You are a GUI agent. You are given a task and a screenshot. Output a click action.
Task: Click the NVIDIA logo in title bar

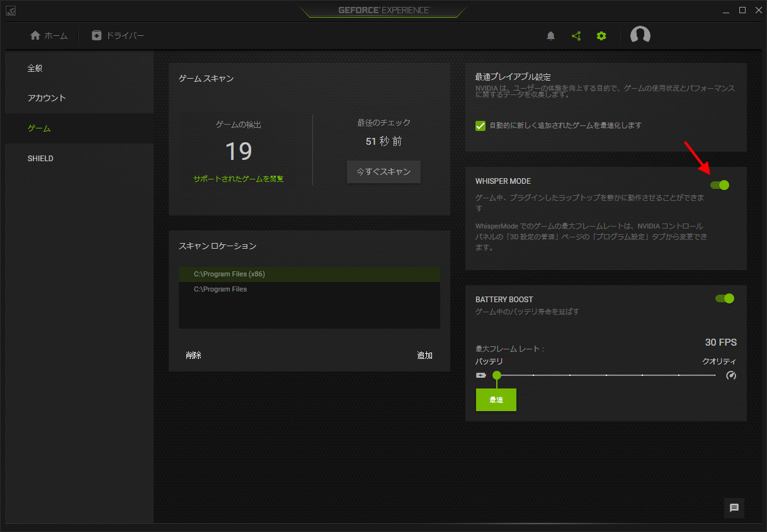11,11
